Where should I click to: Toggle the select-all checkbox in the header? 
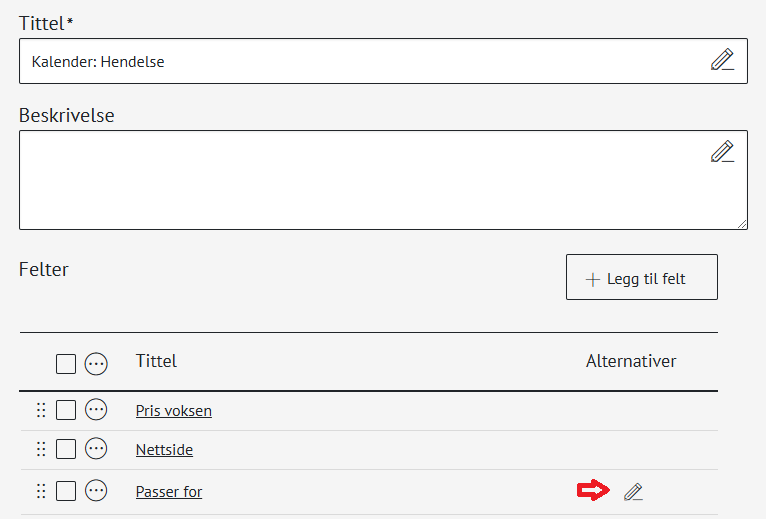tap(66, 363)
